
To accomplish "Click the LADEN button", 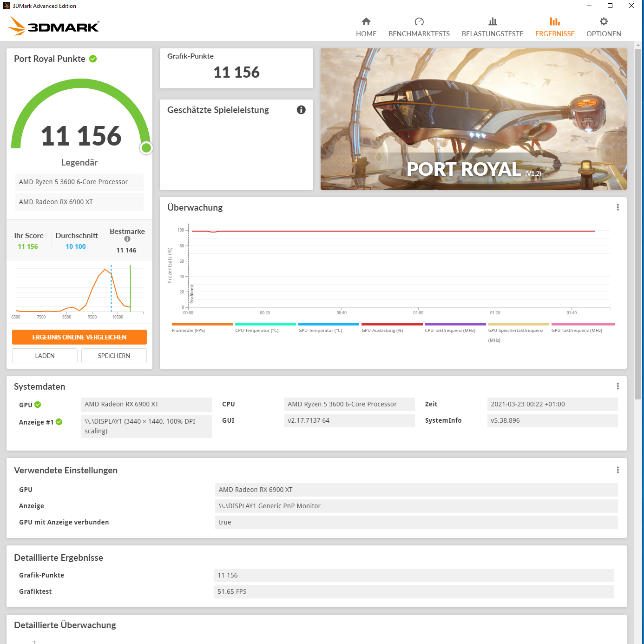I will click(x=45, y=356).
